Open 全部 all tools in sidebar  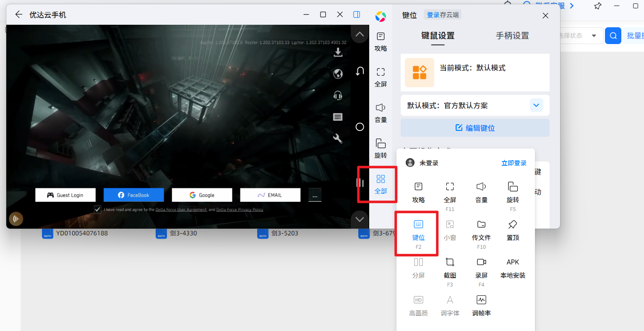[381, 184]
